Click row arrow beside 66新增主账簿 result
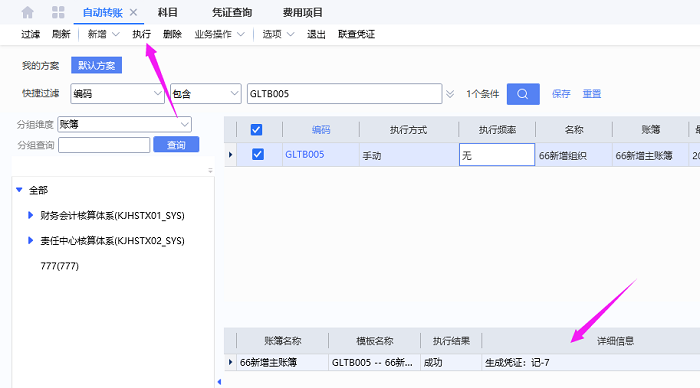The height and width of the screenshot is (388, 700). (x=230, y=362)
